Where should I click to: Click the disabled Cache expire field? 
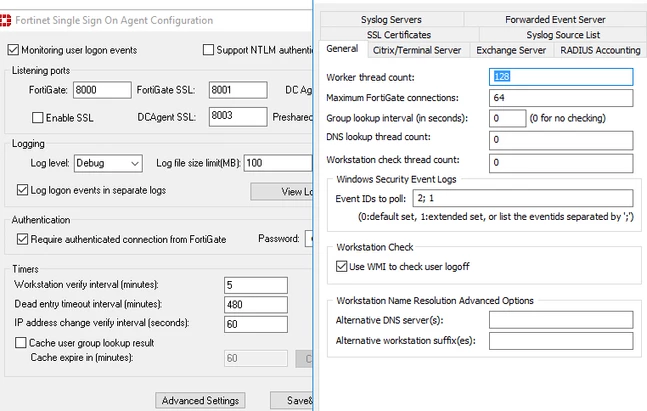tap(256, 358)
